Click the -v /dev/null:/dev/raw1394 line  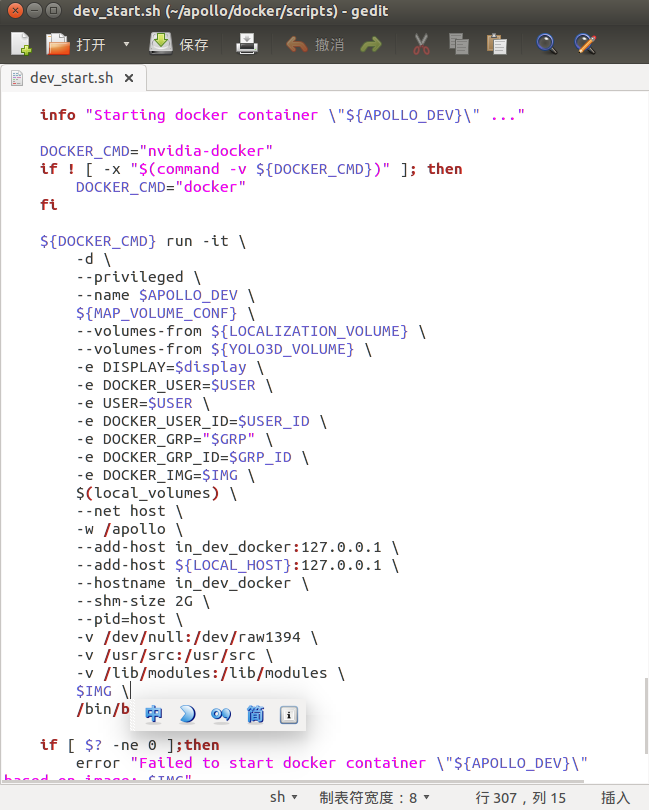[x=197, y=637]
